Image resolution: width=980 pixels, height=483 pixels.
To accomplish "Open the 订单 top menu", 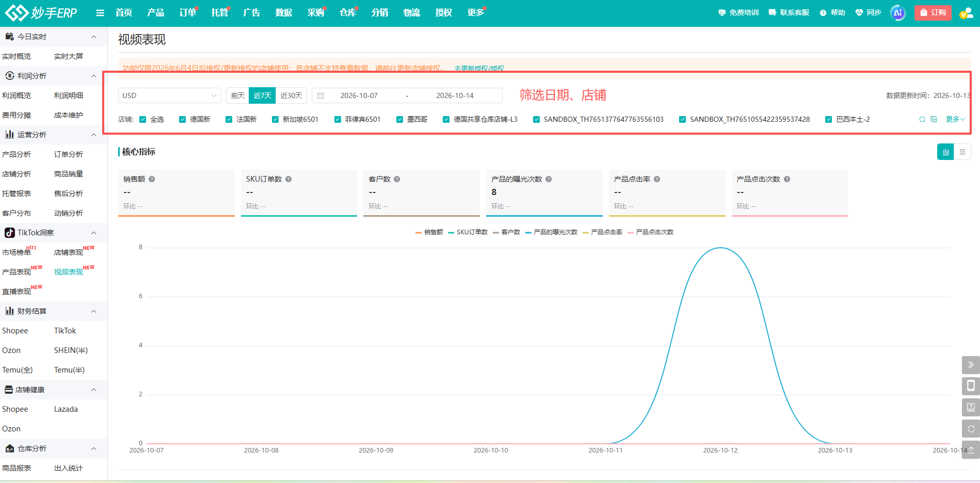I will click(188, 13).
